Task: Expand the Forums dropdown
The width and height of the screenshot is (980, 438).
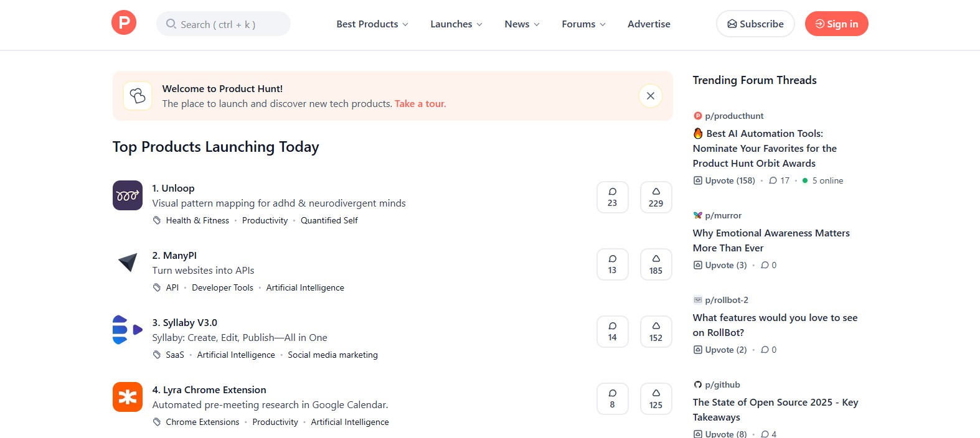Action: pos(583,24)
